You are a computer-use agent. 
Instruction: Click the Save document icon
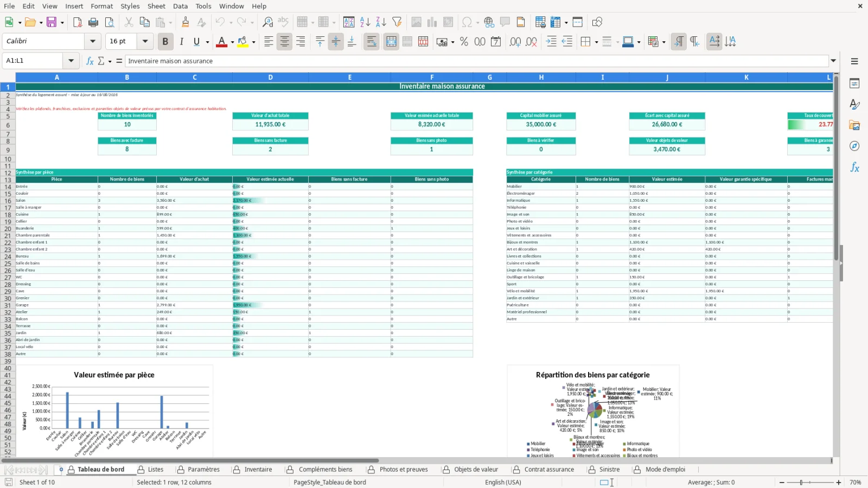[52, 22]
